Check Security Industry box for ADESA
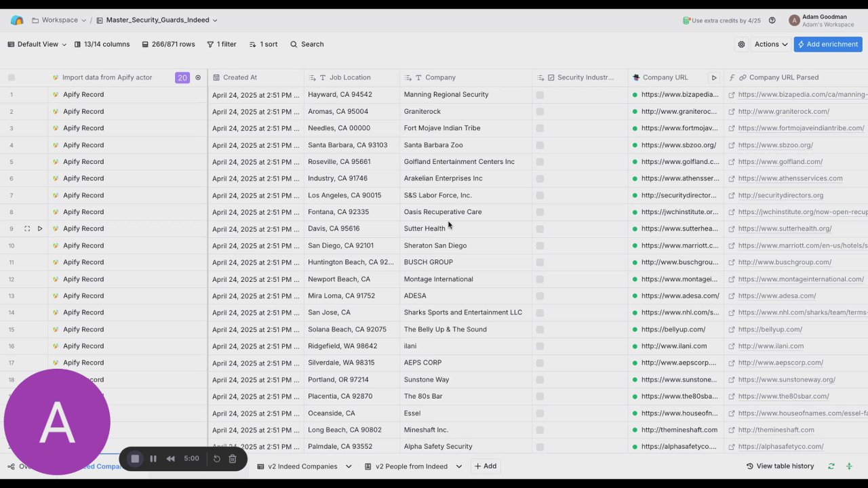The height and width of the screenshot is (488, 868). pos(540,296)
